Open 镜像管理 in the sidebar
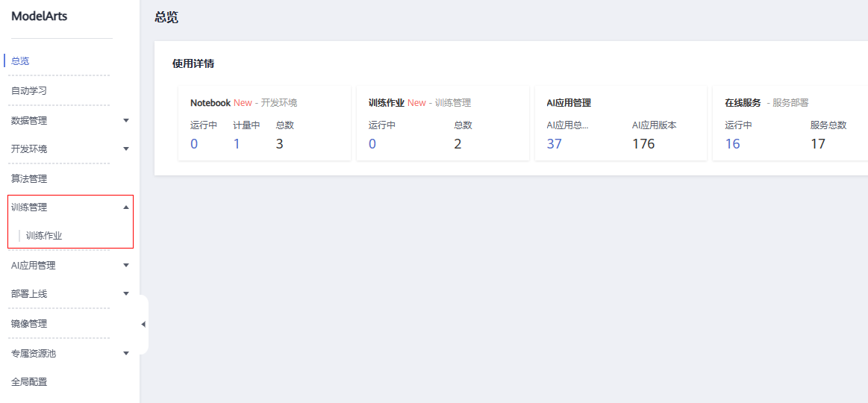 (x=29, y=324)
